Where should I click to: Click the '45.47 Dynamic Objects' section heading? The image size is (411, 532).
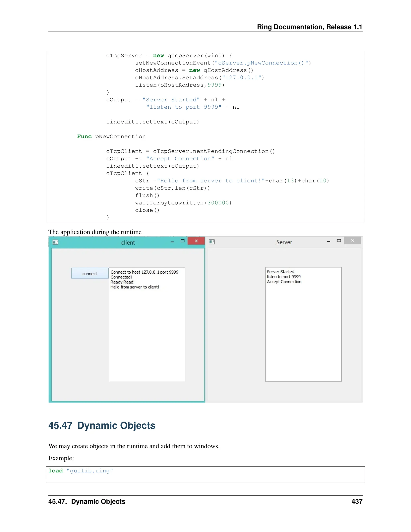[102, 426]
